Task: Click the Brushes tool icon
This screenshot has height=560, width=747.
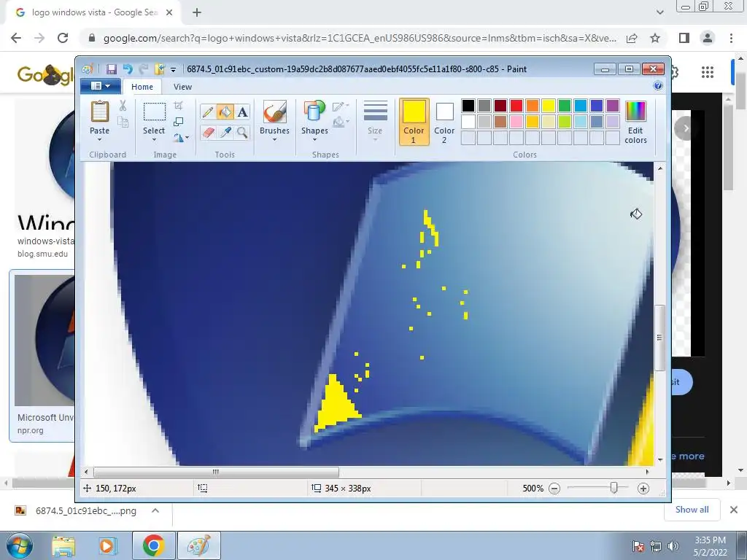Action: (x=274, y=112)
